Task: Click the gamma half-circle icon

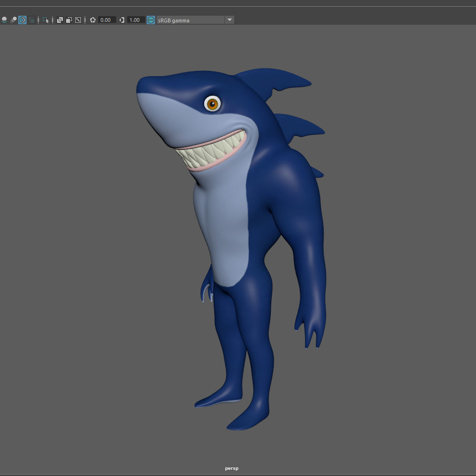Action: 122,20
